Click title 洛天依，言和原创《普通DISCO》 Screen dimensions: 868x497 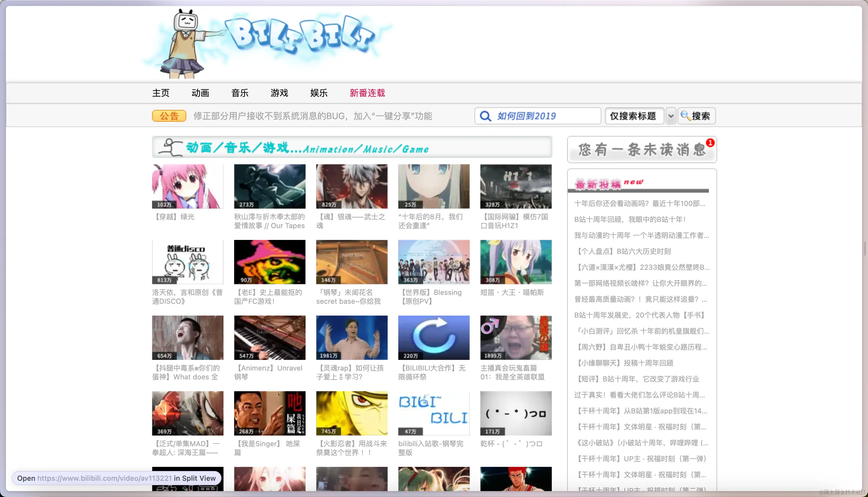187,297
